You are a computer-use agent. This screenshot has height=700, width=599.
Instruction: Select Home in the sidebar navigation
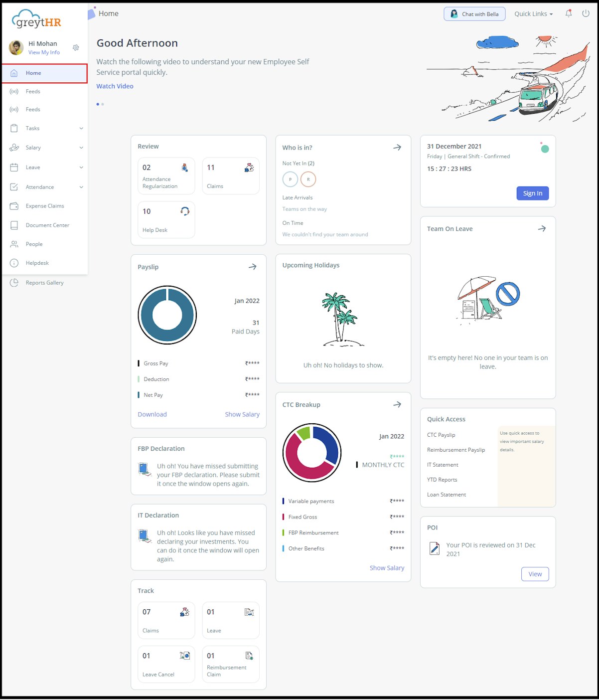click(33, 73)
